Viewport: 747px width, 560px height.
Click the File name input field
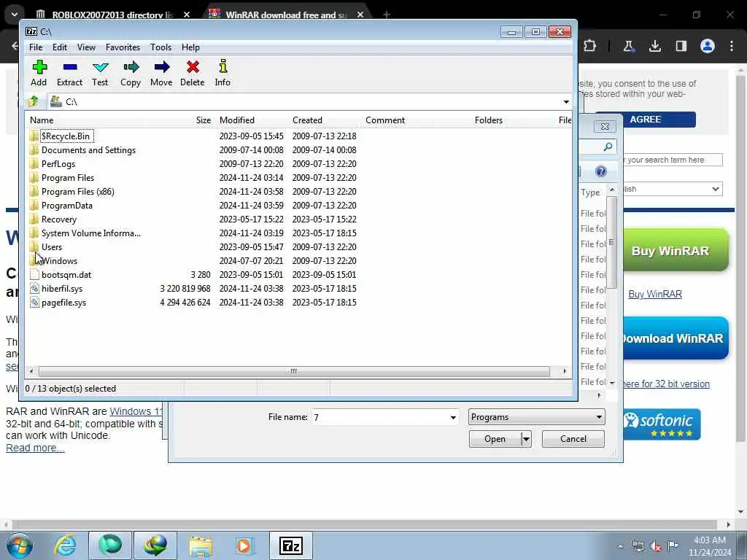point(380,418)
